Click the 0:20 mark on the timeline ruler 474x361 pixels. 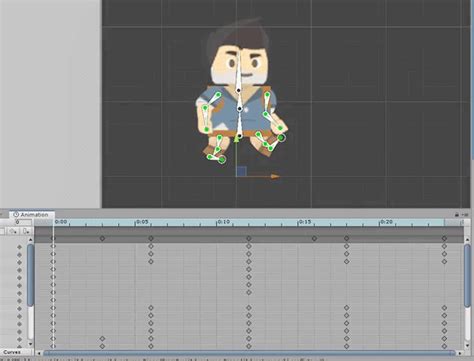[386, 222]
